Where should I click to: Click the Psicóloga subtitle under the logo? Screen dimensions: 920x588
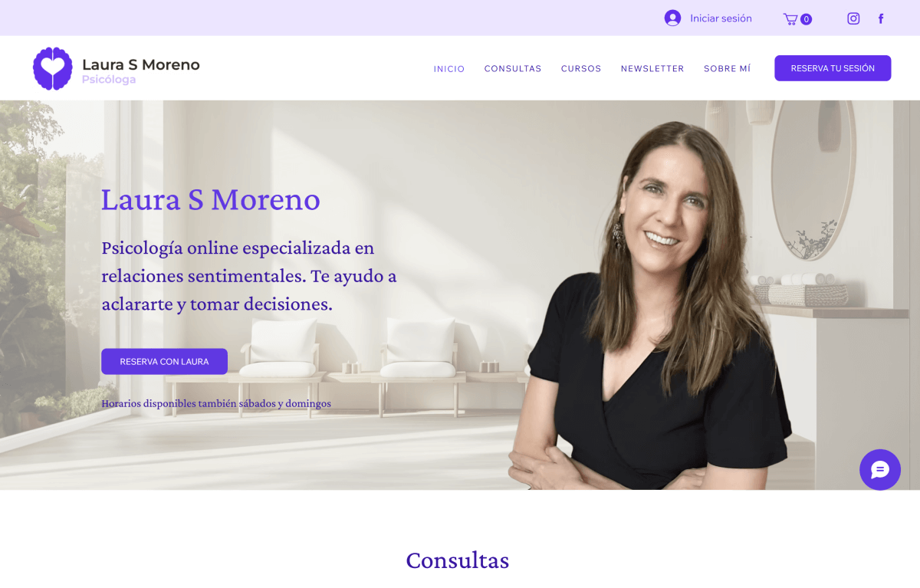coord(109,80)
